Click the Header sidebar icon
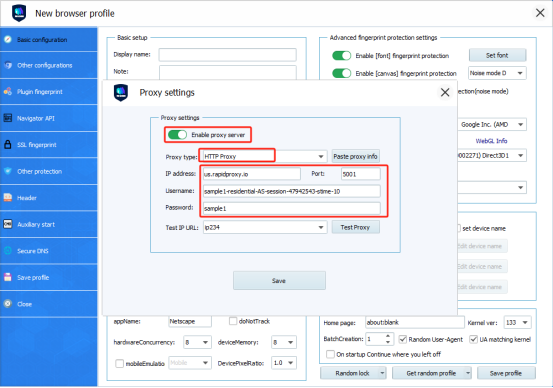553x388 pixels. (x=8, y=198)
